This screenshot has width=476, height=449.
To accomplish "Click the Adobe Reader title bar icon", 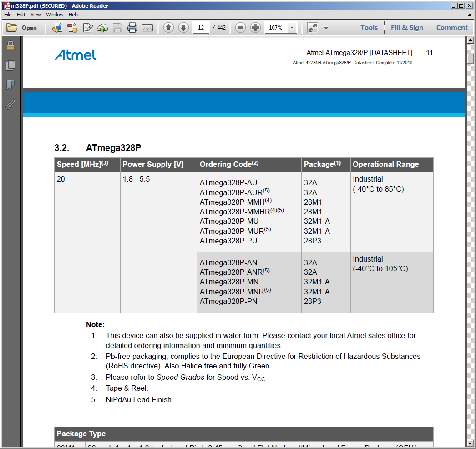I will 6,6.
